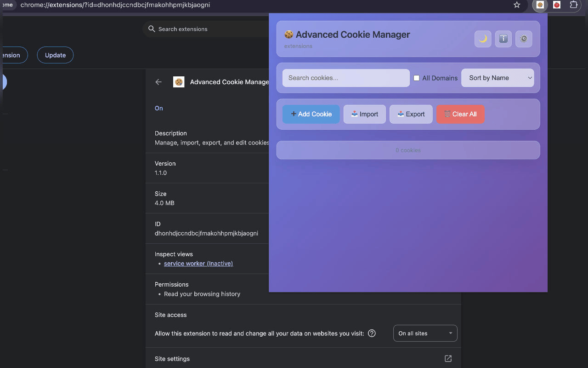Bookmark this page with the star icon
Image resolution: width=588 pixels, height=368 pixels.
click(517, 5)
